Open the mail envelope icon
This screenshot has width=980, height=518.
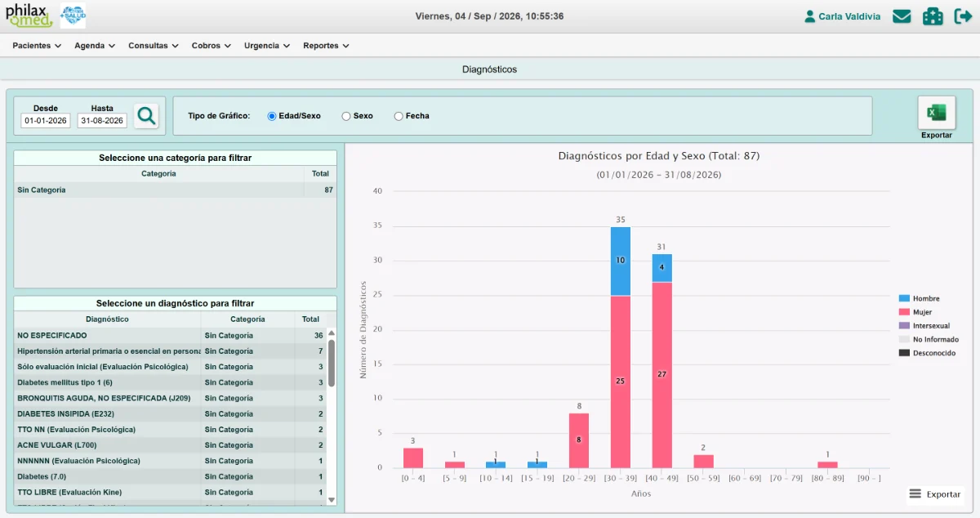point(902,16)
